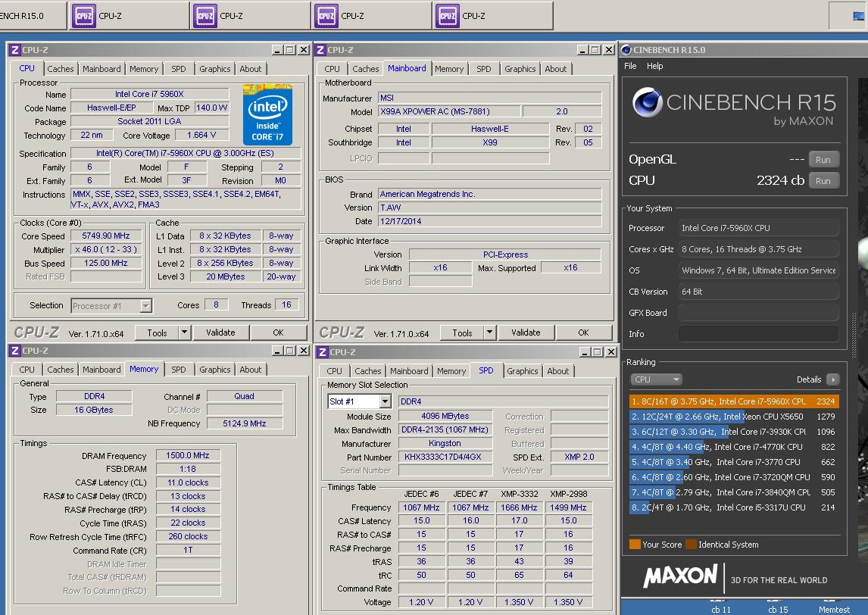Screen dimensions: 868x615
Task: Click the cb 11 item on the bottom taskbar
Action: tap(721, 610)
